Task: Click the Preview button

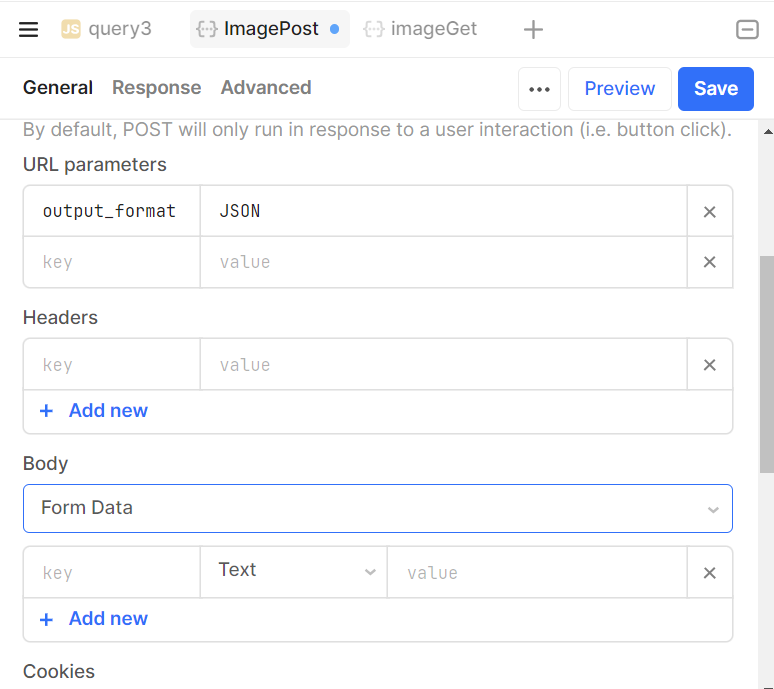Action: (619, 89)
